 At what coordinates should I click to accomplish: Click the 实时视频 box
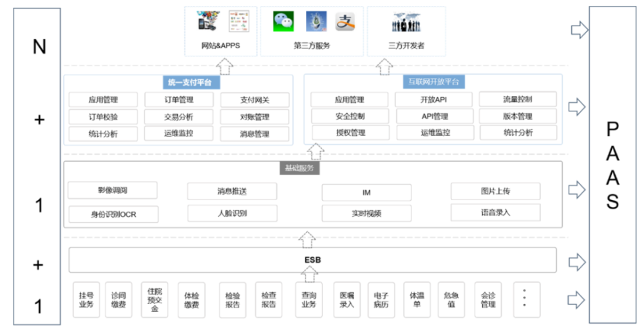[x=366, y=214]
